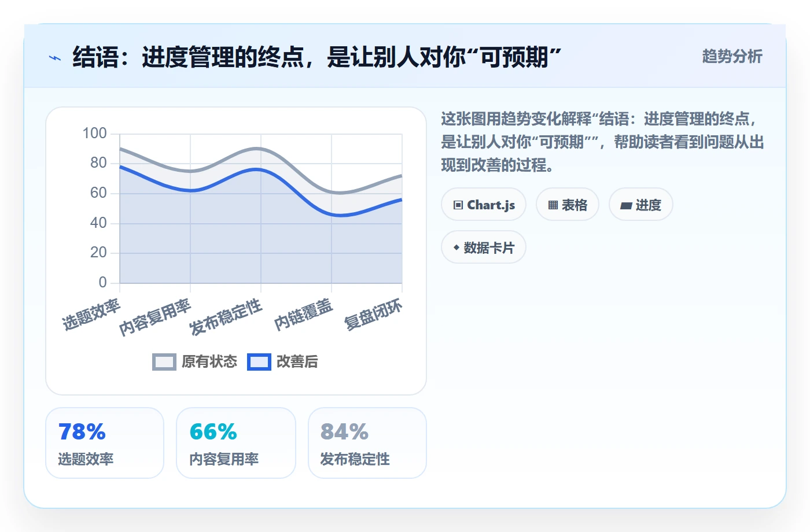
Task: Select the 进度 tag pill
Action: [x=641, y=205]
